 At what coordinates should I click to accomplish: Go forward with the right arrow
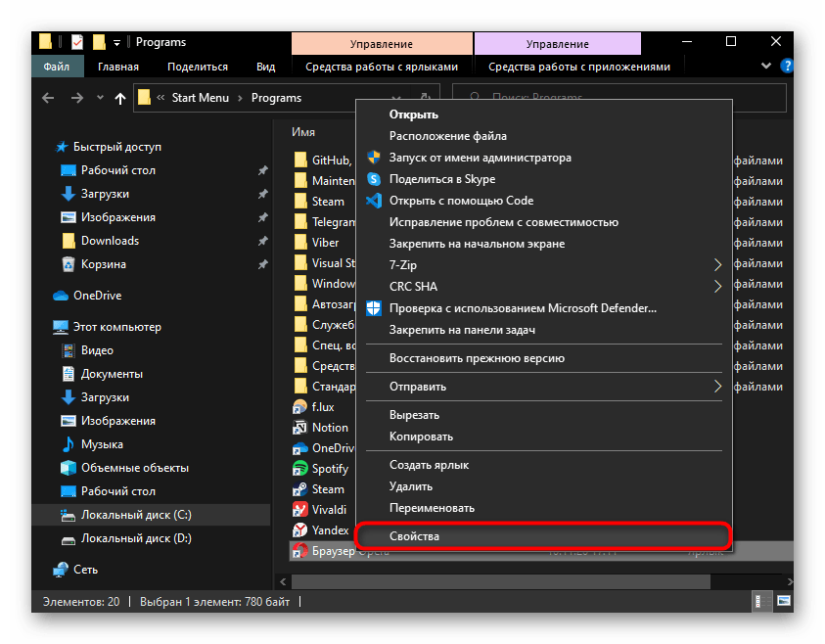coord(76,98)
